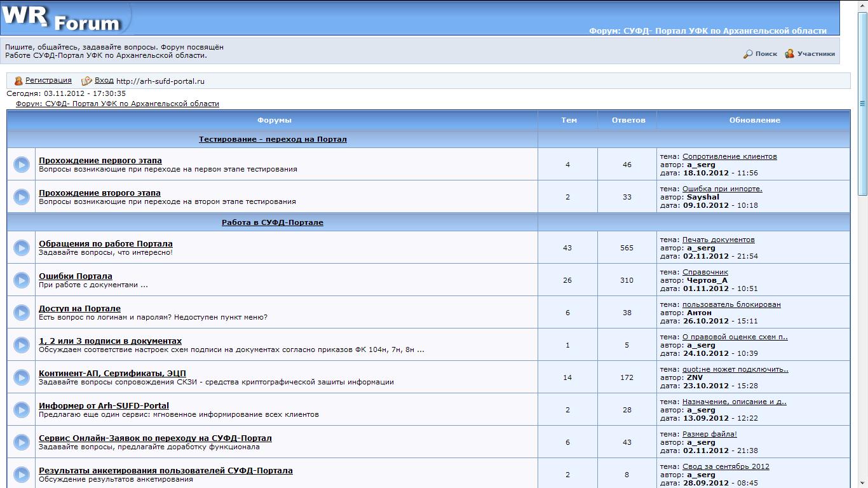The image size is (868, 488).
Task: Click arrow icon for Результаты анкетирования
Action: (x=21, y=475)
